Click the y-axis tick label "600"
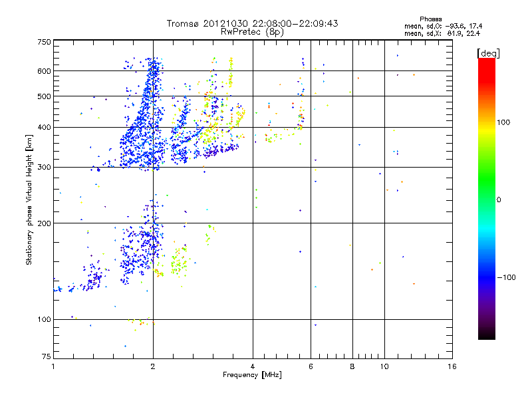Viewport: 532px width, 399px height. coord(44,71)
